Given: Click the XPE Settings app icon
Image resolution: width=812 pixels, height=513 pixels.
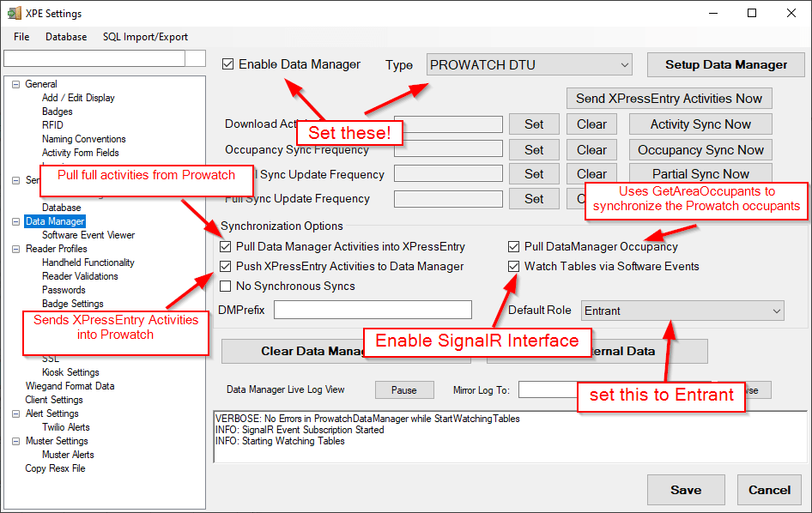Looking at the screenshot, I should 14,13.
